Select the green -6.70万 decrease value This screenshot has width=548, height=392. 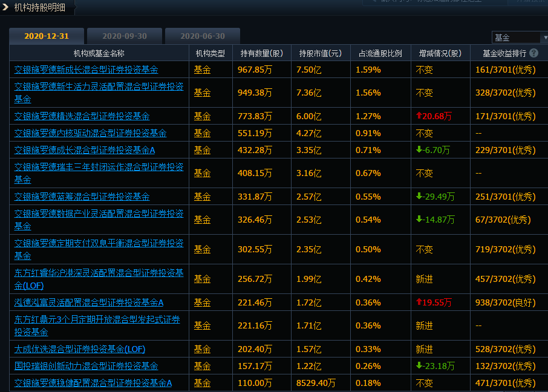[432, 150]
